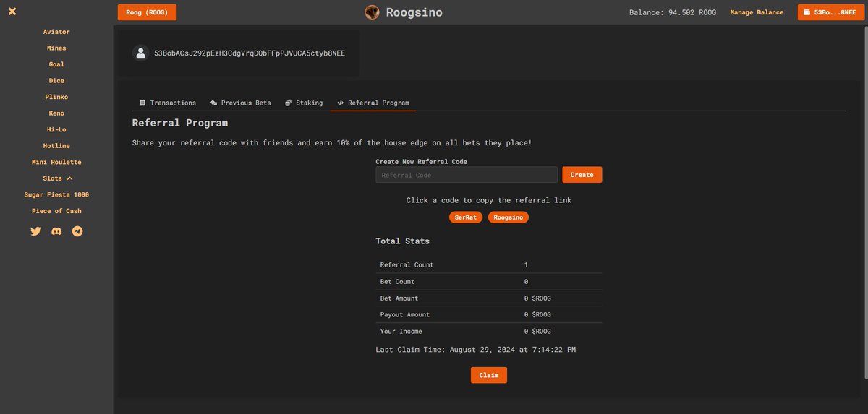The image size is (868, 414).
Task: Open the Hi-Lo game
Action: tap(56, 129)
